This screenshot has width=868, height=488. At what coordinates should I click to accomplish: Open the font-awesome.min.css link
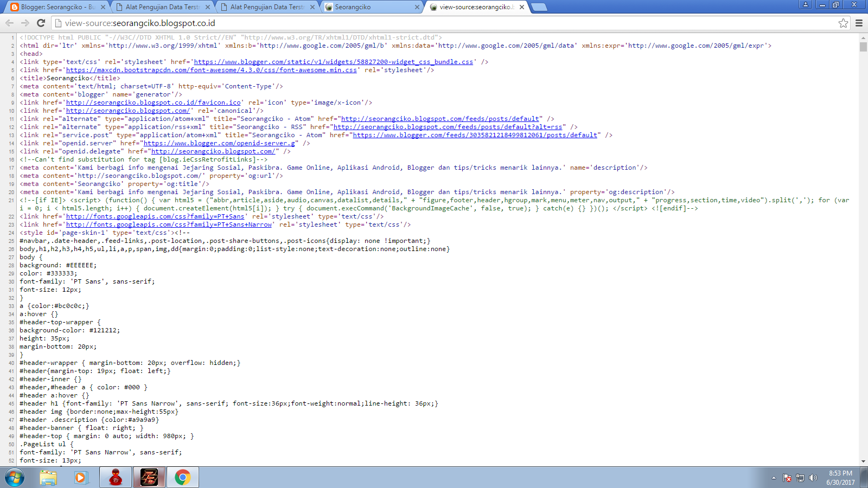tap(212, 70)
